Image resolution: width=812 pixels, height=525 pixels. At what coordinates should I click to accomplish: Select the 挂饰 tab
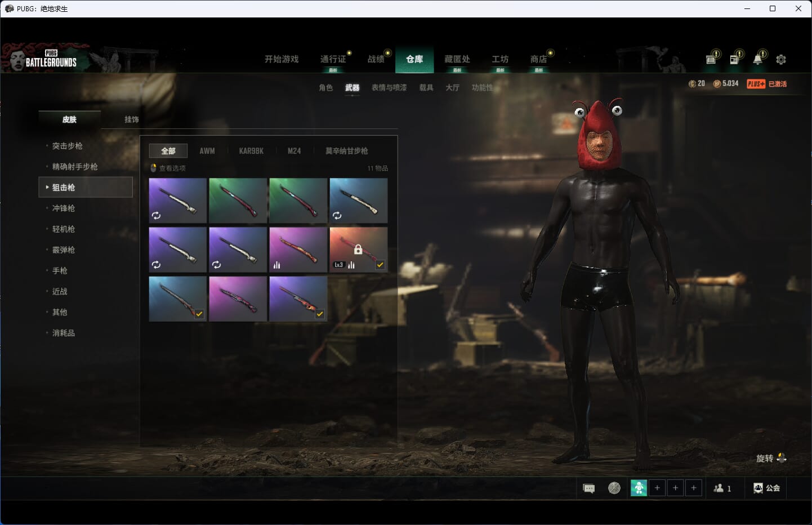132,119
